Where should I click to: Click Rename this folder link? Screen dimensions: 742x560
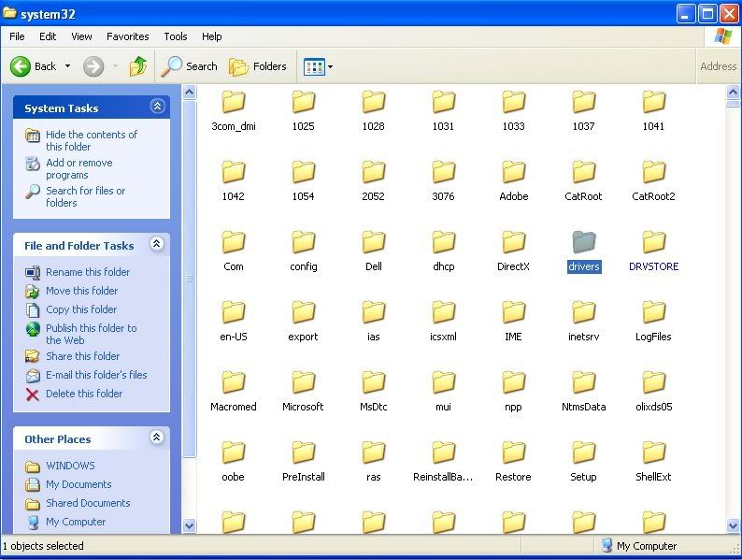tap(88, 272)
